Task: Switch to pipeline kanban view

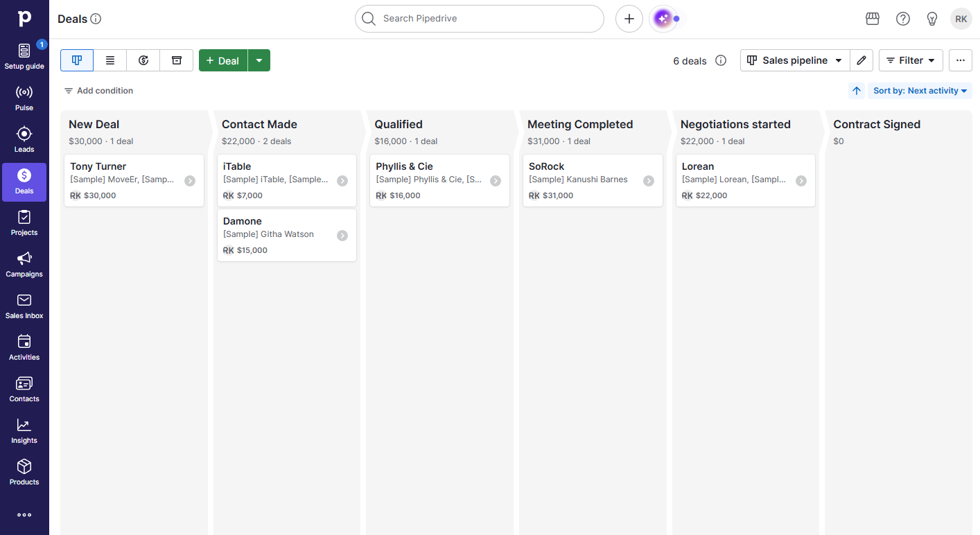Action: point(77,60)
